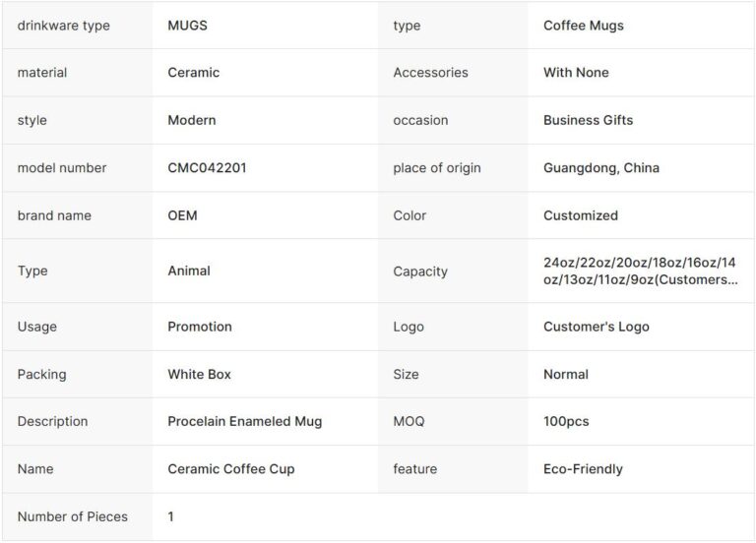Click the 'Coffee Mugs' type value
756x543 pixels.
click(x=583, y=26)
